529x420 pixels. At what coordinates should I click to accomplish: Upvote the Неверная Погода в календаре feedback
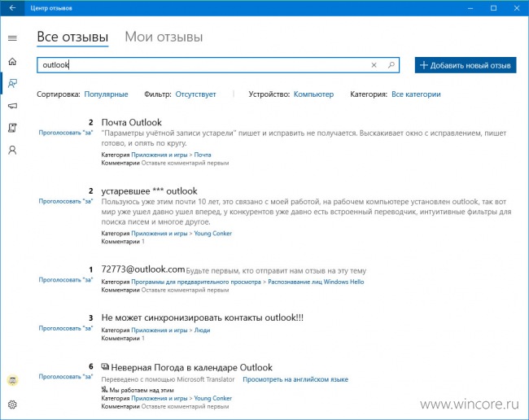[66, 377]
